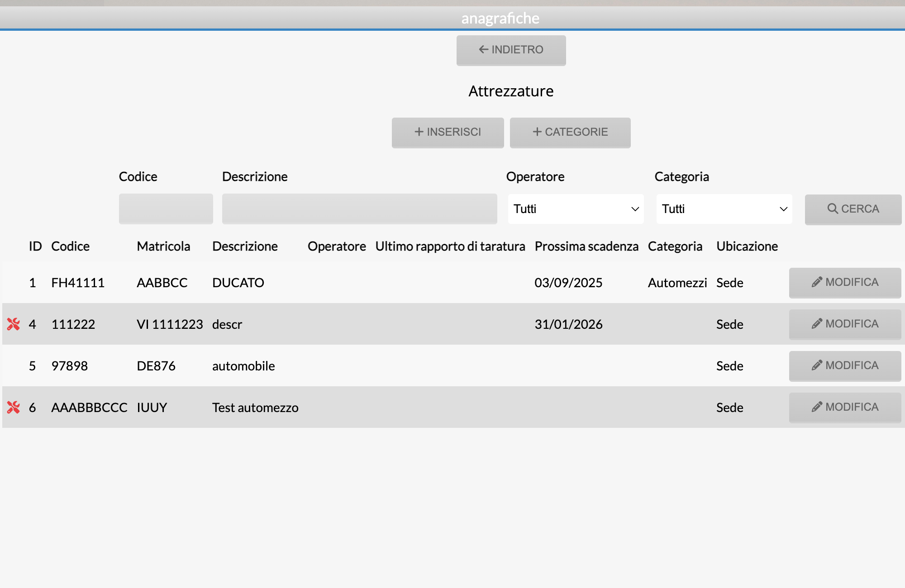Viewport: 905px width, 588px height.
Task: Click plus icon in Inserisci button
Action: tap(419, 132)
